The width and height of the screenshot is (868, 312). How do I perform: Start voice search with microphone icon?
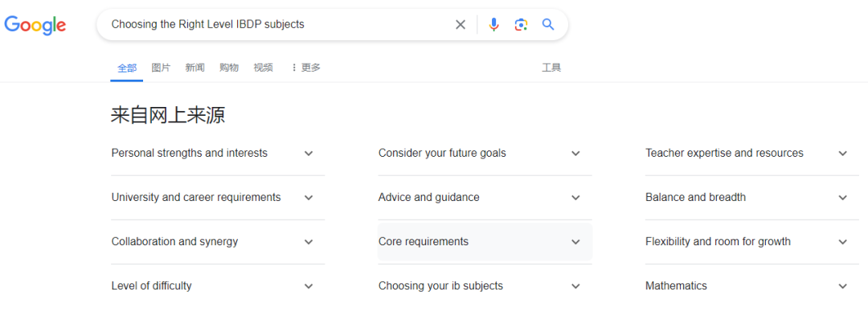click(x=493, y=24)
